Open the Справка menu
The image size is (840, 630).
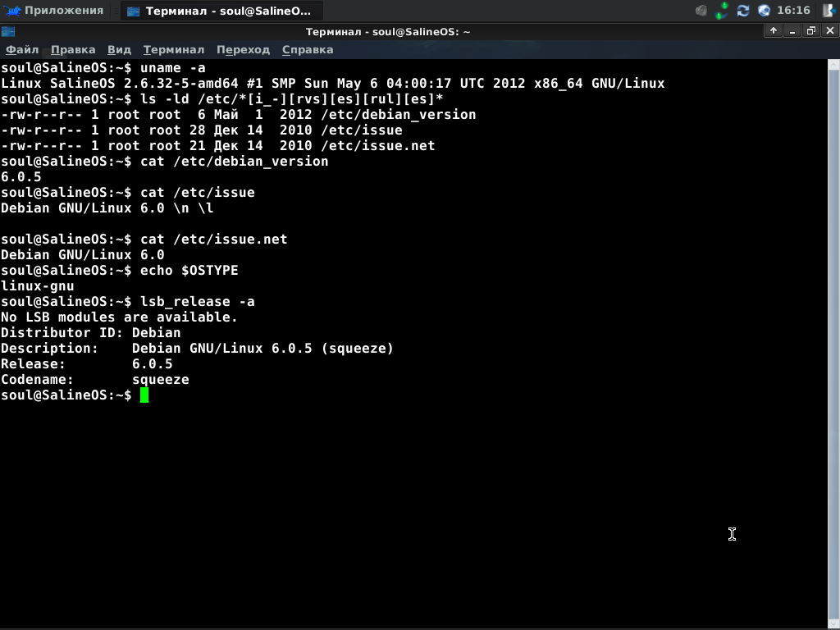click(x=308, y=50)
